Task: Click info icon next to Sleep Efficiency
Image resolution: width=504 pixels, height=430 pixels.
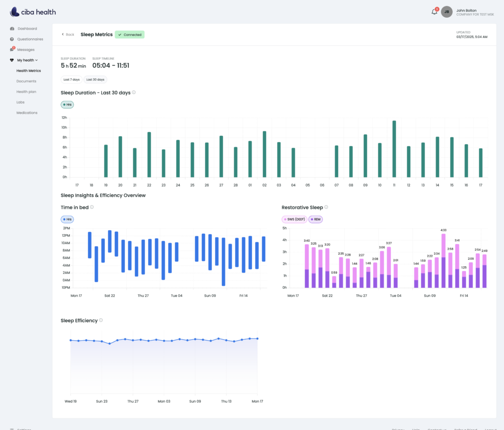Action: pos(100,320)
